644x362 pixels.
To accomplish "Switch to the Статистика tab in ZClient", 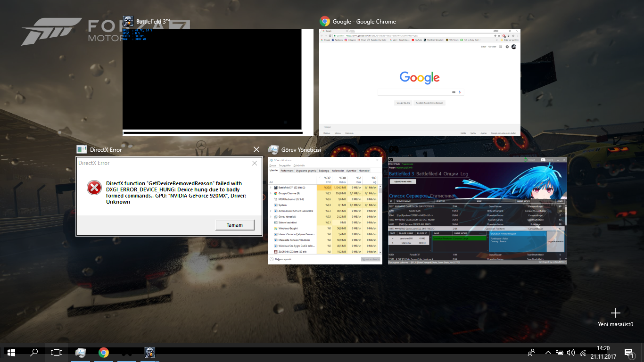I will click(441, 196).
